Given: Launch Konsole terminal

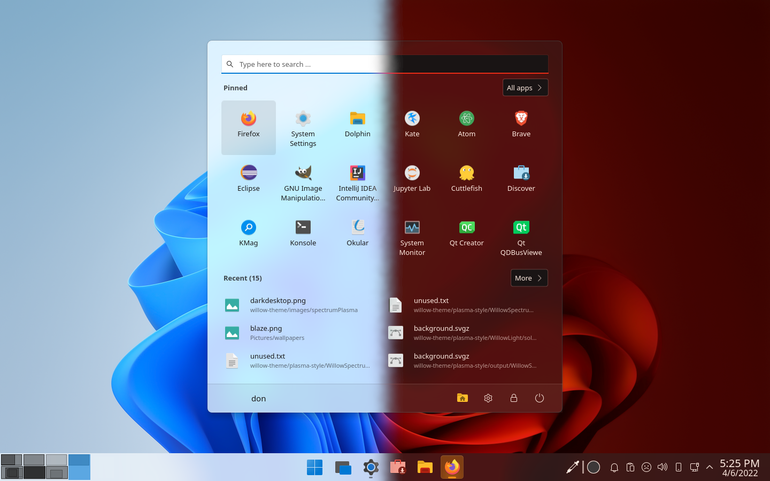Looking at the screenshot, I should click(x=303, y=233).
